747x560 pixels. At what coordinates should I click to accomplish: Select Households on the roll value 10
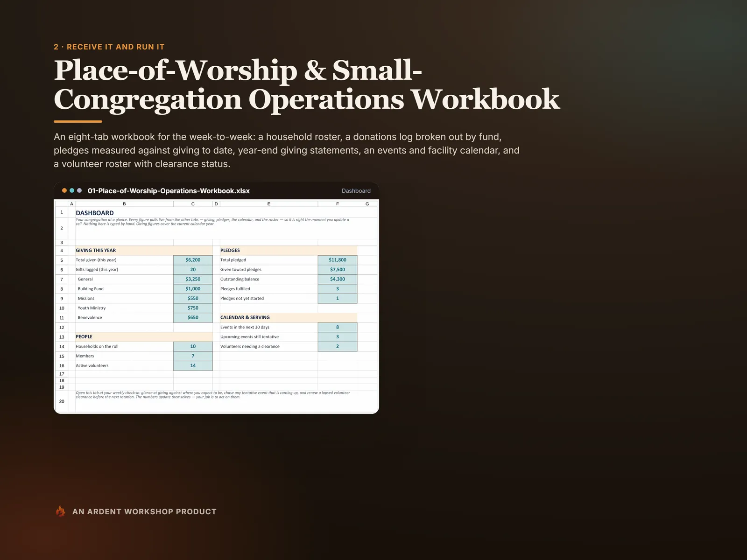tap(193, 346)
